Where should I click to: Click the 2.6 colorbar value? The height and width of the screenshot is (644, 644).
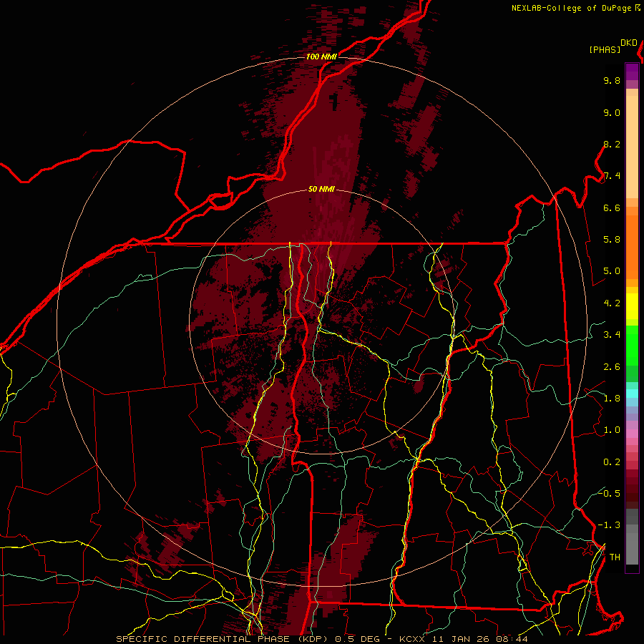[x=612, y=367]
